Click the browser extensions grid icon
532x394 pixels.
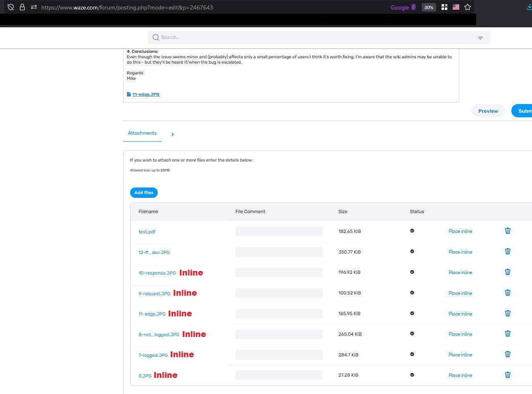(x=444, y=7)
